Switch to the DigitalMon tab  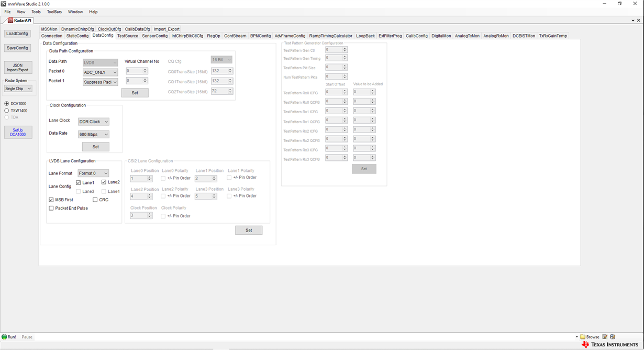[441, 36]
